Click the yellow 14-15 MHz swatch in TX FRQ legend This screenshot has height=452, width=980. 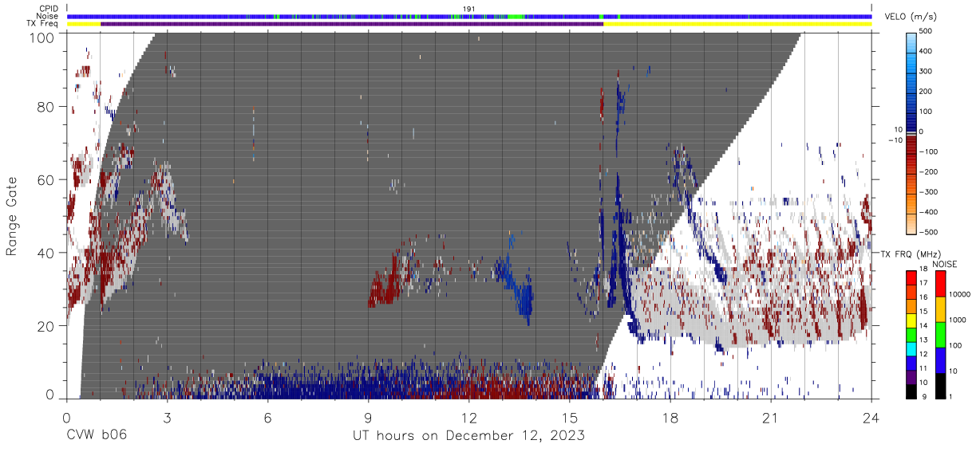pos(911,320)
